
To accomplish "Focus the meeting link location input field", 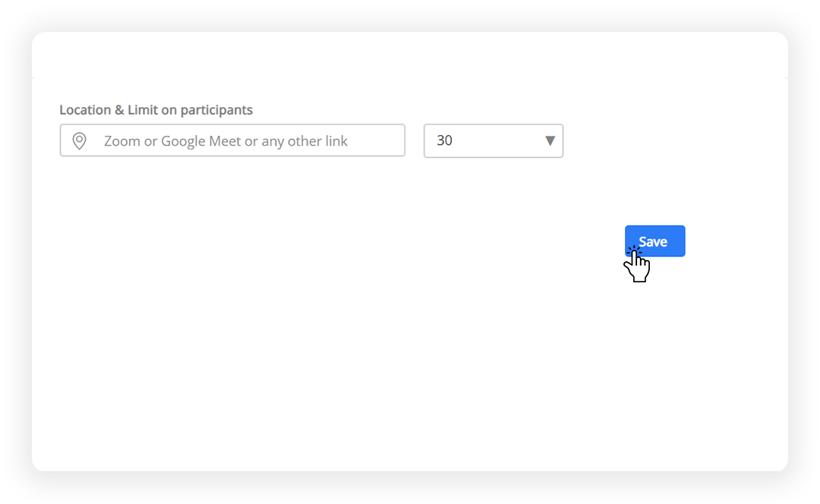I will coord(232,140).
